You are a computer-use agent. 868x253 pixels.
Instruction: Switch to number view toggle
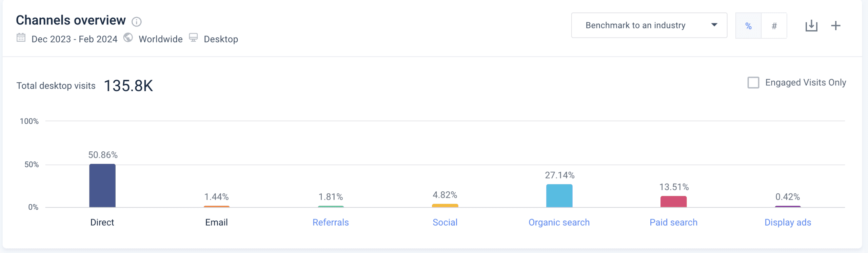tap(774, 26)
